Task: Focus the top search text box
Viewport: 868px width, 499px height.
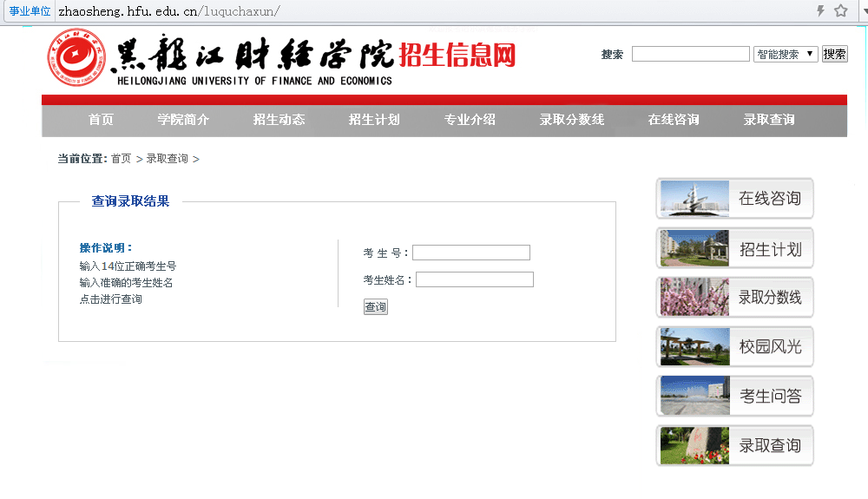Action: [690, 54]
